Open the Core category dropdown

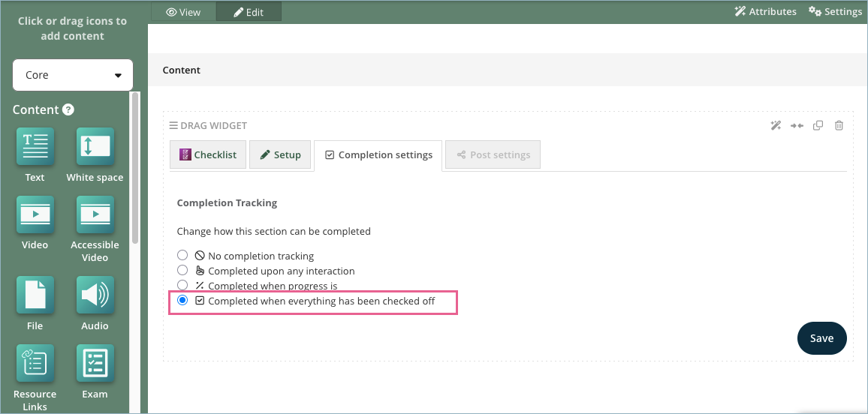73,75
